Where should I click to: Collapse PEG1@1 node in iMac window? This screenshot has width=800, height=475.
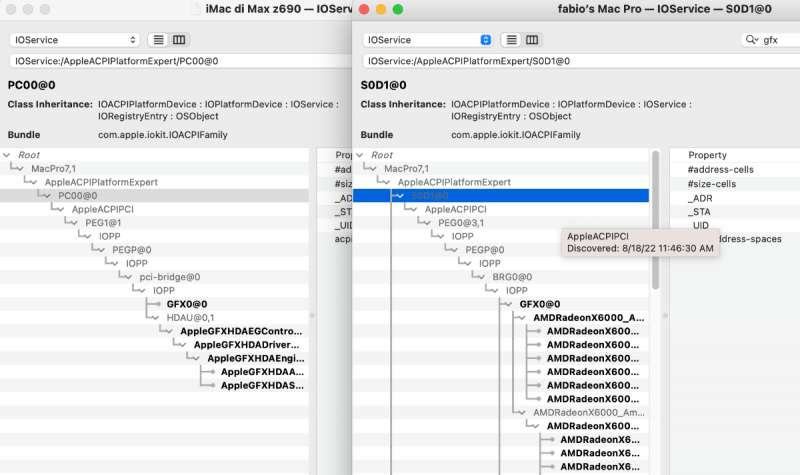[x=74, y=223]
